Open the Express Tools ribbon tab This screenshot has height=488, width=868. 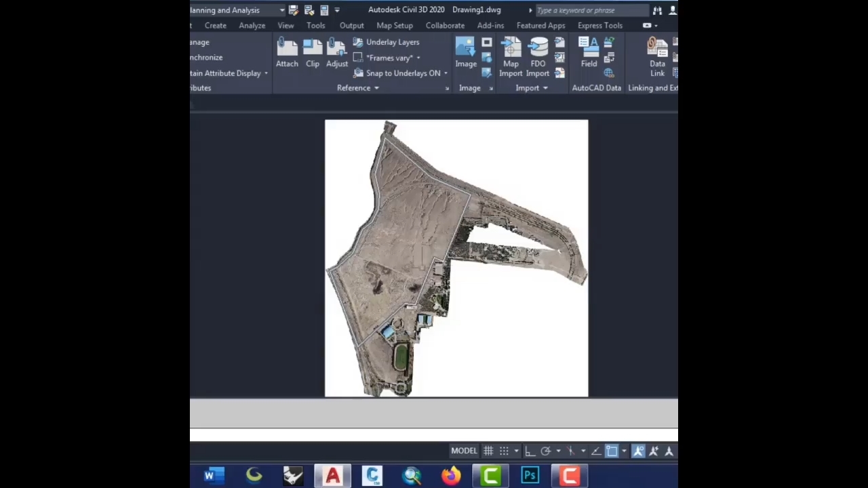[599, 26]
